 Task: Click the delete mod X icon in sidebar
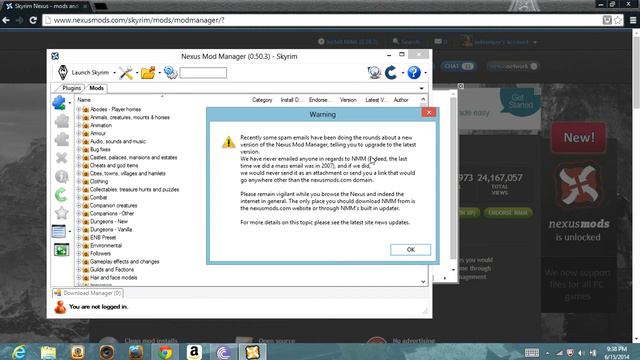point(62,158)
